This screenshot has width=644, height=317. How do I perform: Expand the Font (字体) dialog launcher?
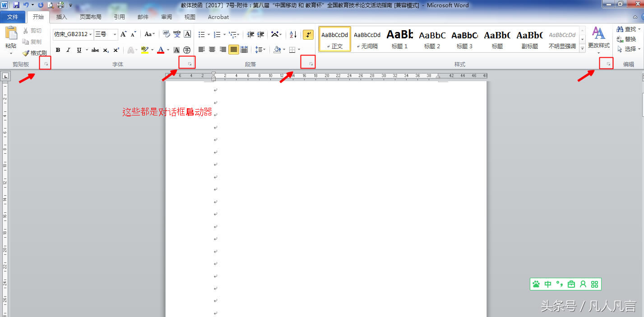pyautogui.click(x=190, y=64)
